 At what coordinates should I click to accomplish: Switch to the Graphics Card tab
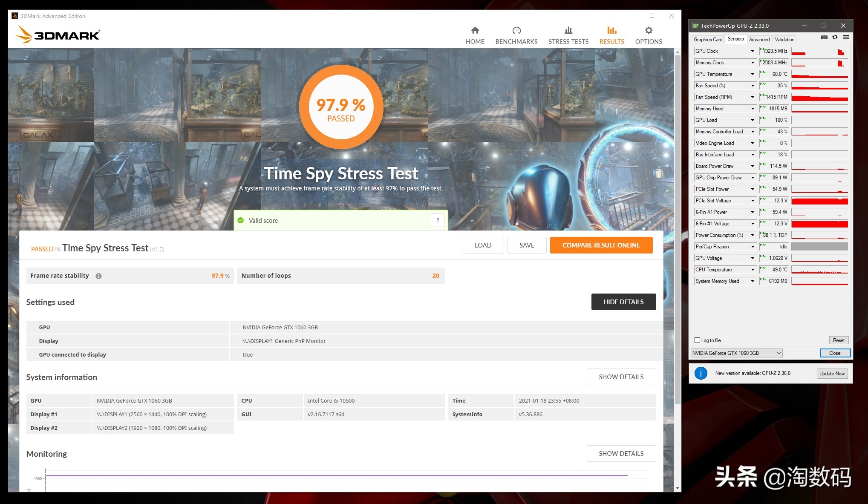pos(708,39)
